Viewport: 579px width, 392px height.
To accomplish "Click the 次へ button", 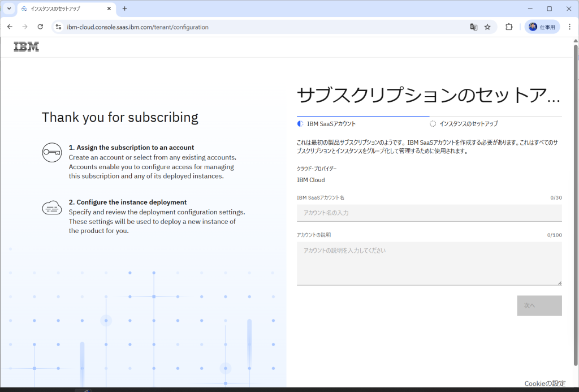I will [x=539, y=305].
